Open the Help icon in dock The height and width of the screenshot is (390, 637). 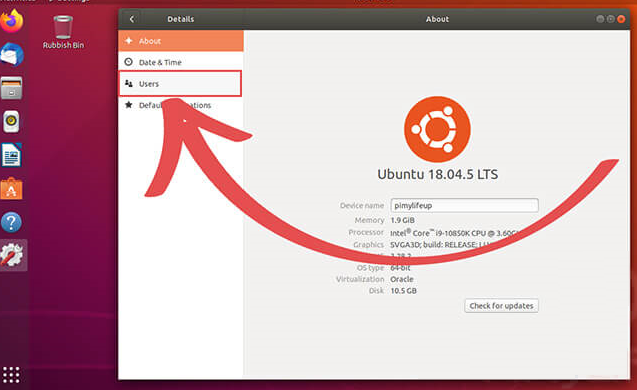pos(11,222)
